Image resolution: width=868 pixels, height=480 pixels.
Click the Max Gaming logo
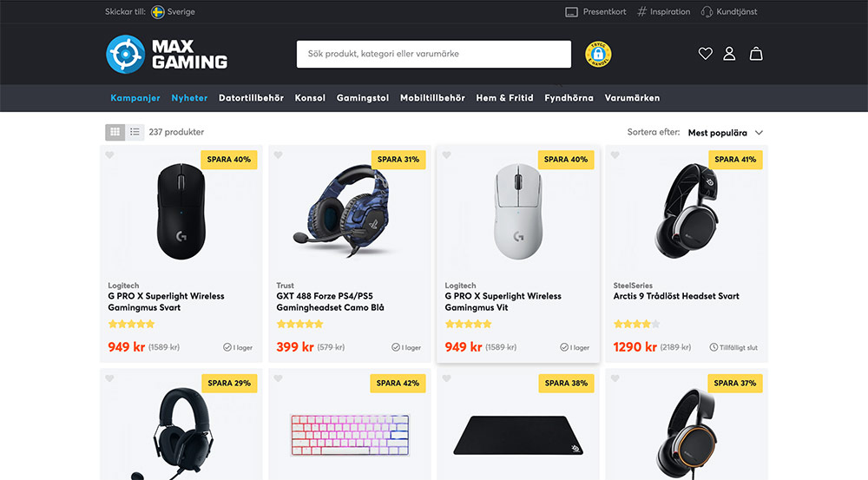point(167,55)
